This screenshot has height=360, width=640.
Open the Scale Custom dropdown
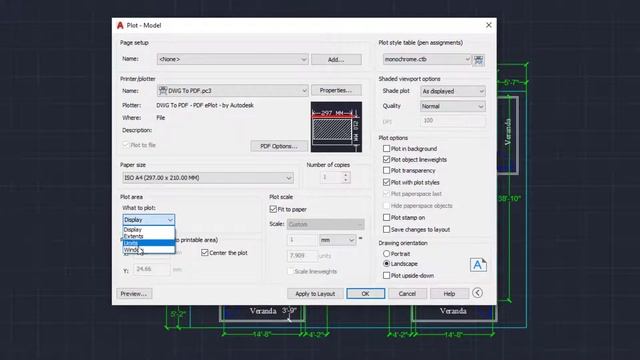tap(325, 224)
